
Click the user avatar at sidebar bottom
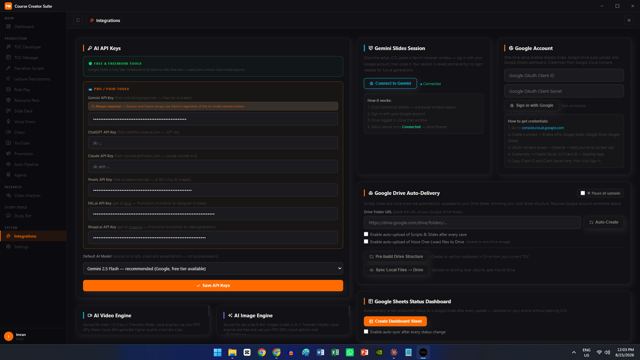(8, 336)
